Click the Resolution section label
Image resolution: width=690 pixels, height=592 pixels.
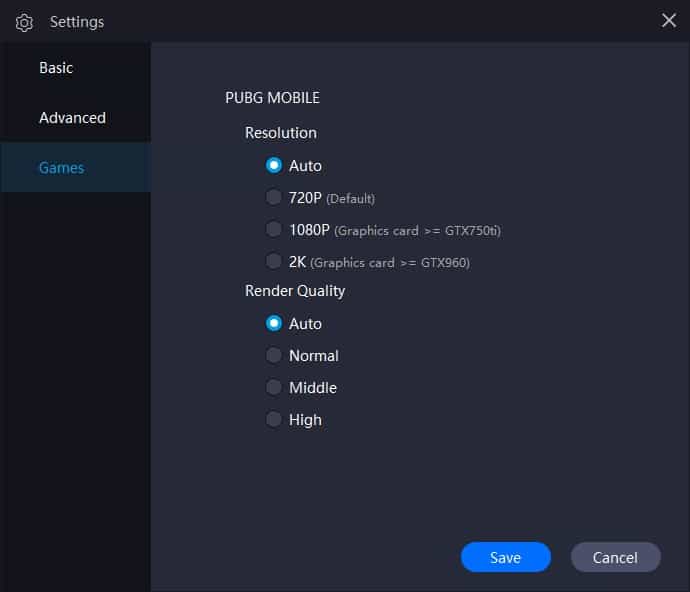pos(281,133)
